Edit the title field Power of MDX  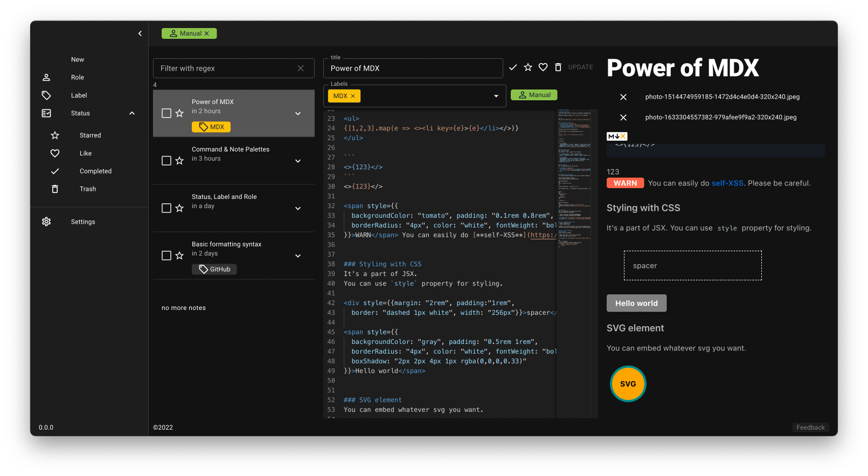[x=413, y=68]
